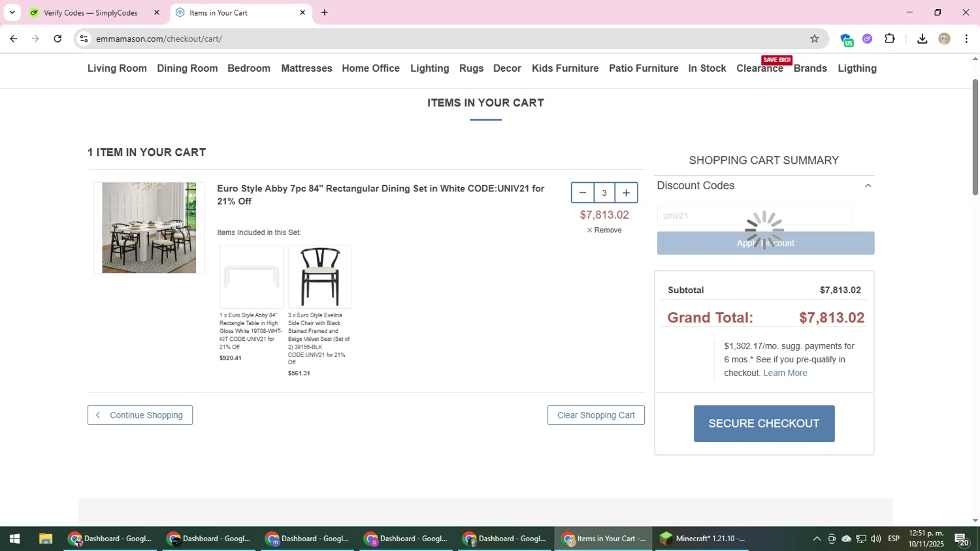Image resolution: width=980 pixels, height=551 pixels.
Task: Open the Living Room menu
Action: (x=117, y=69)
